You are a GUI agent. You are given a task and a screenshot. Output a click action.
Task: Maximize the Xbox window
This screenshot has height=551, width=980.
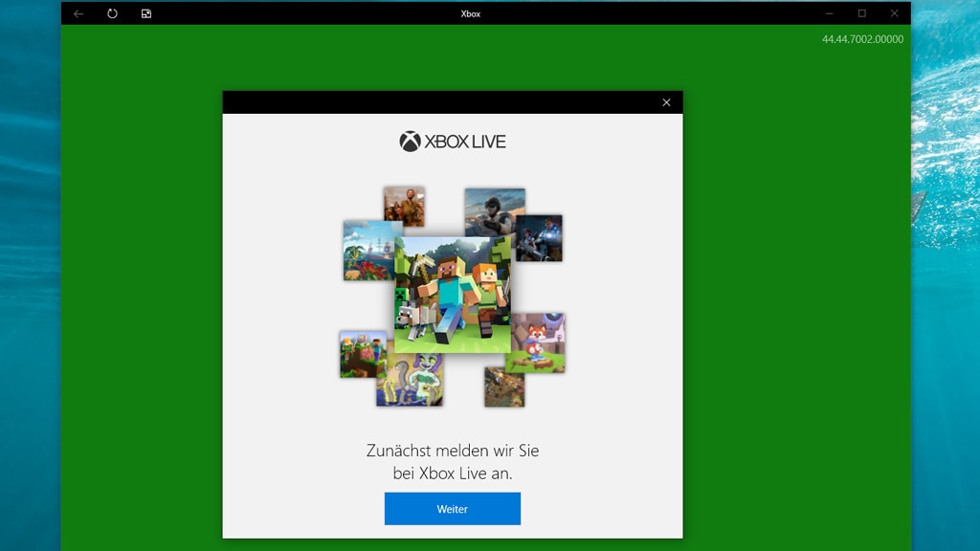click(x=862, y=13)
